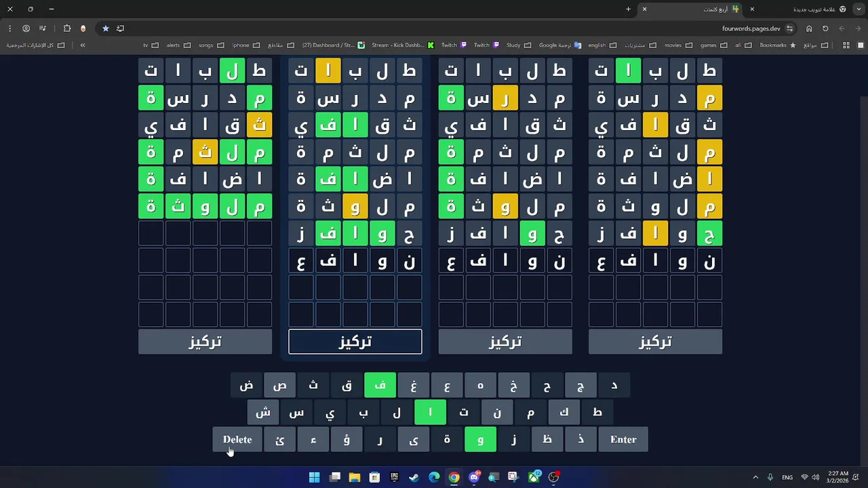Tap the خ key

(x=514, y=385)
